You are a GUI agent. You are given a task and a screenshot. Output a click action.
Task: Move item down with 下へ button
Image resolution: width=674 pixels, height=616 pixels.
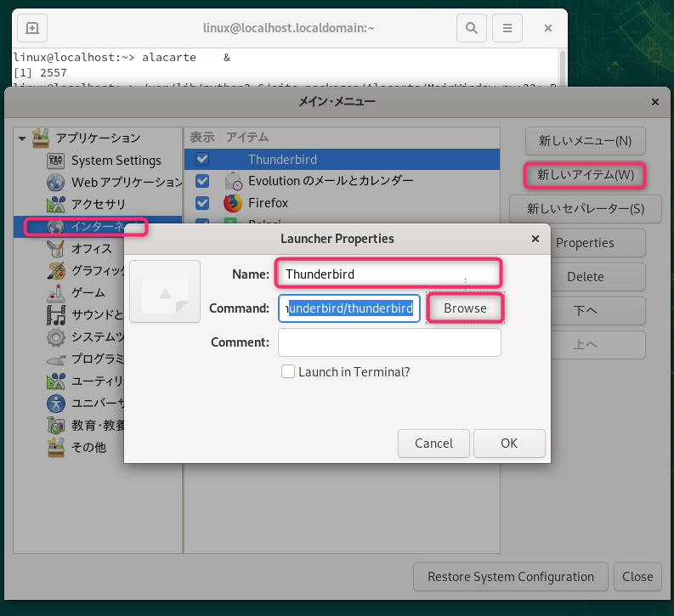click(598, 311)
